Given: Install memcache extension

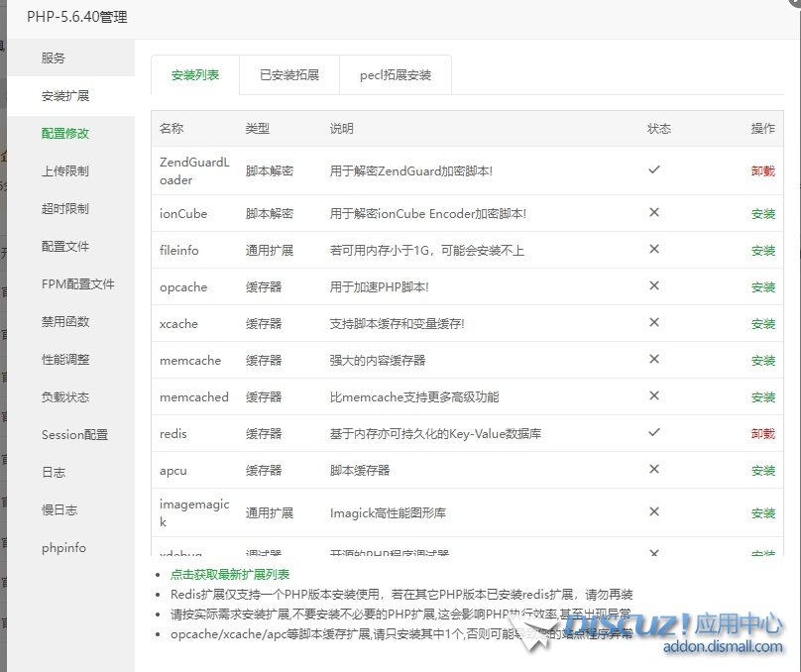Looking at the screenshot, I should tap(763, 361).
